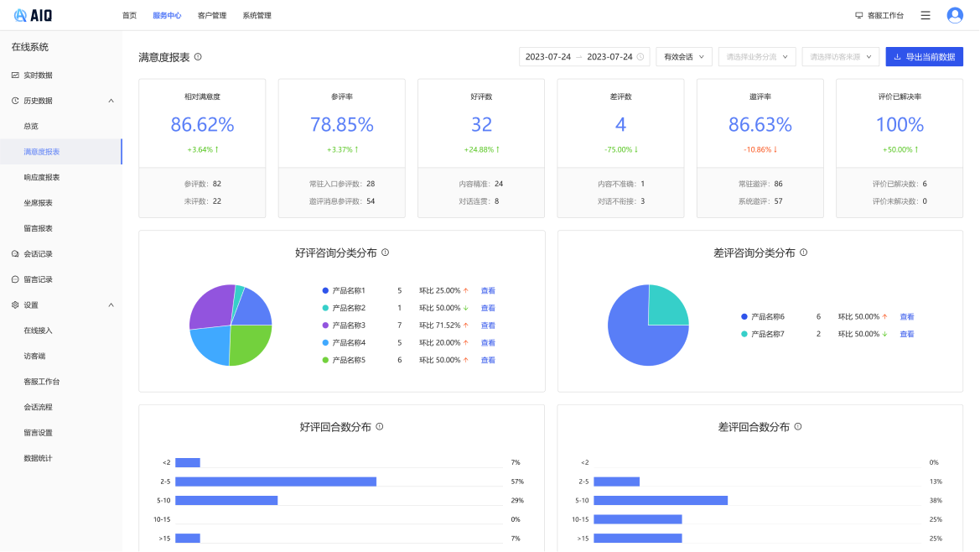Click the 2-5 bar in 好评回合数分布
This screenshot has width=980, height=552.
tap(276, 482)
